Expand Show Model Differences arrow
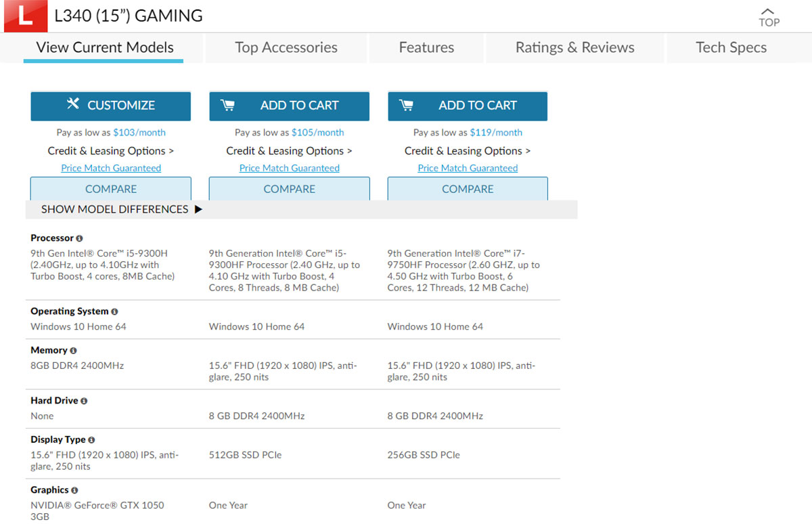This screenshot has width=812, height=524. pyautogui.click(x=198, y=209)
